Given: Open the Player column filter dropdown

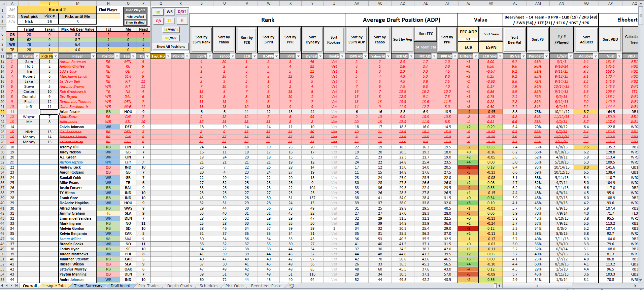Looking at the screenshot, I should tap(93, 56).
